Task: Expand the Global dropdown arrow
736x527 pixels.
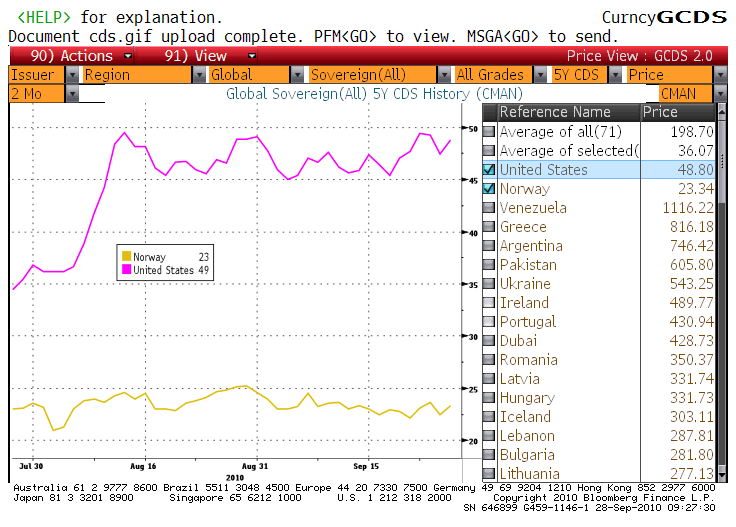Action: pyautogui.click(x=297, y=75)
